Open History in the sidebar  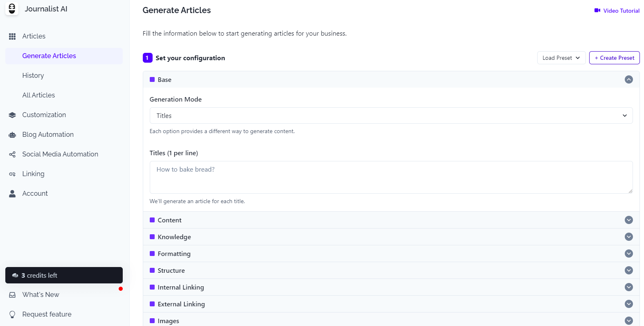(x=33, y=75)
